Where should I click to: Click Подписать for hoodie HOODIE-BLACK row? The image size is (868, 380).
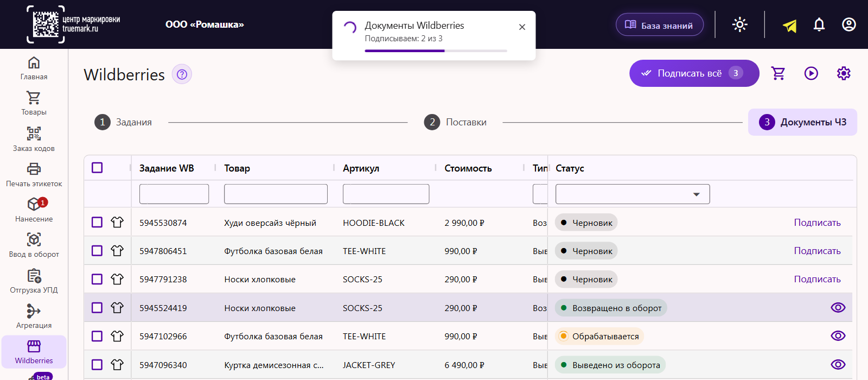[x=817, y=223]
